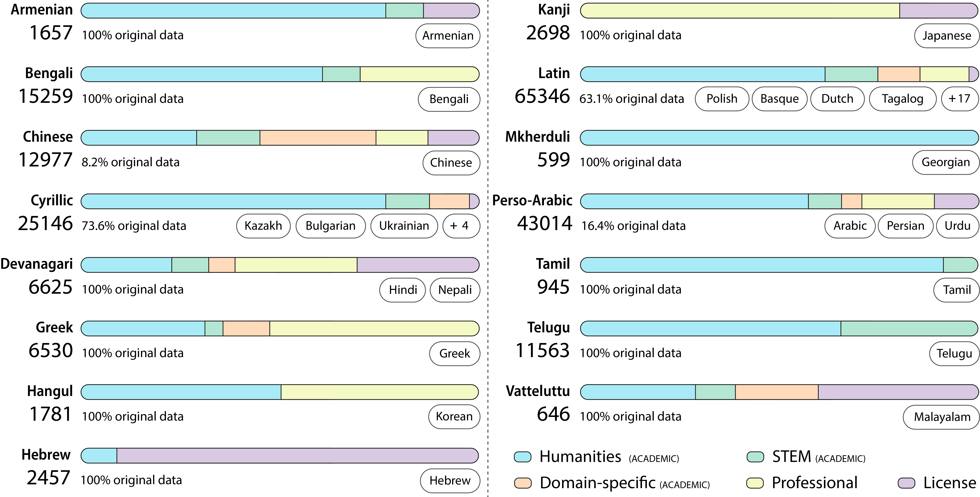Expand the '+17' Latin languages pill
Viewport: 980px width, 497px height.
click(959, 99)
